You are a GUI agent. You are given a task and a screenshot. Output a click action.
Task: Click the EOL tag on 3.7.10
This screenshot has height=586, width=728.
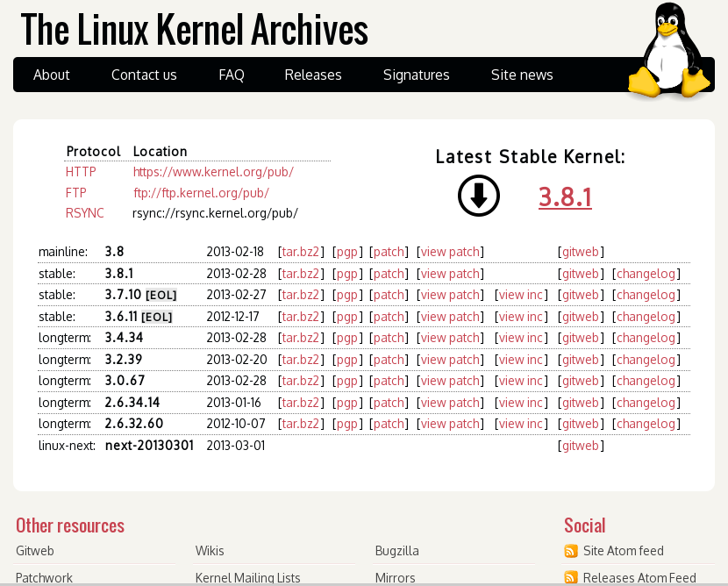coord(161,296)
